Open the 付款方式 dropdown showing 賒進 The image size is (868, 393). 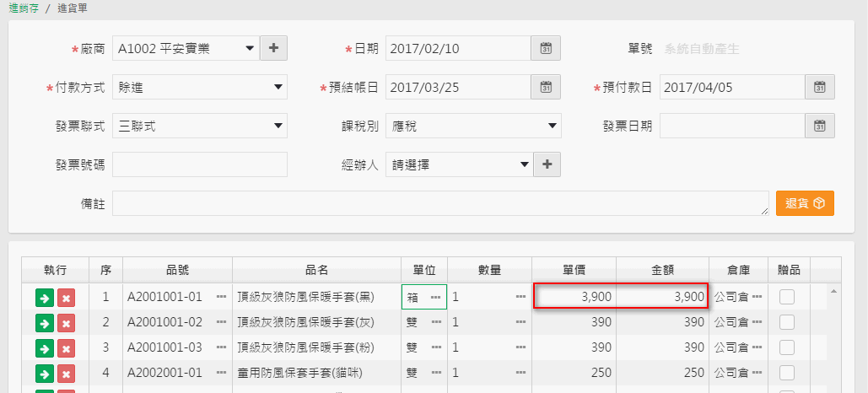(x=200, y=87)
